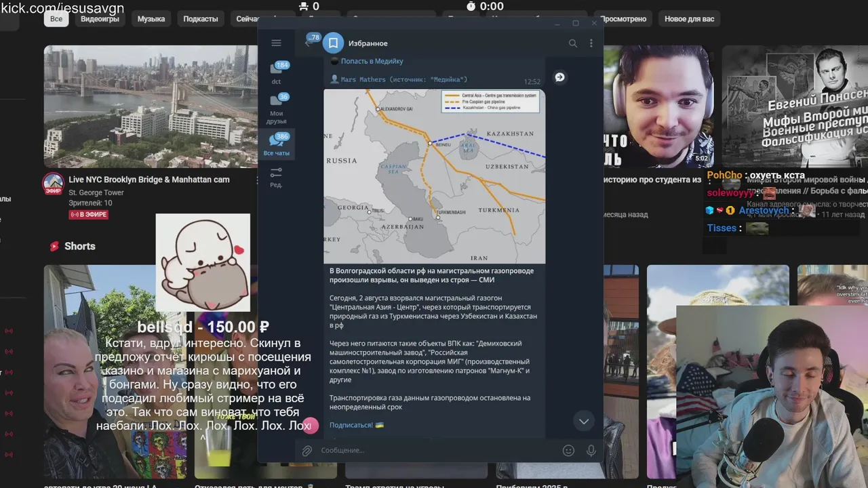Image resolution: width=868 pixels, height=488 pixels.
Task: Open the Мои друзья chat folder
Action: click(276, 108)
